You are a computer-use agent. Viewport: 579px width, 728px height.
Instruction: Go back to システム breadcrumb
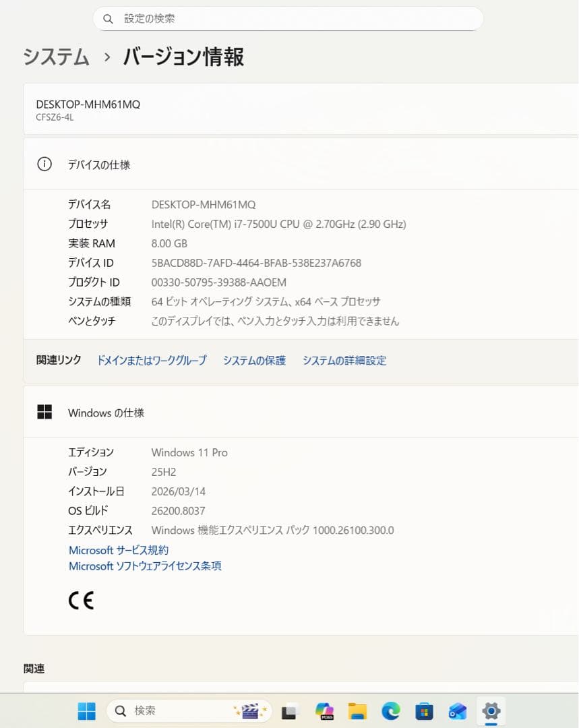[56, 57]
